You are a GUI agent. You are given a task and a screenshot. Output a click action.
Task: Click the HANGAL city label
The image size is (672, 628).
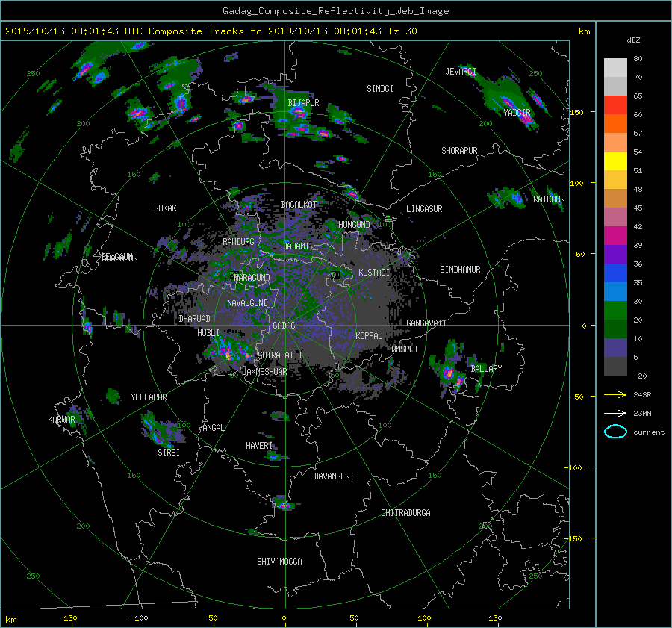pos(211,428)
